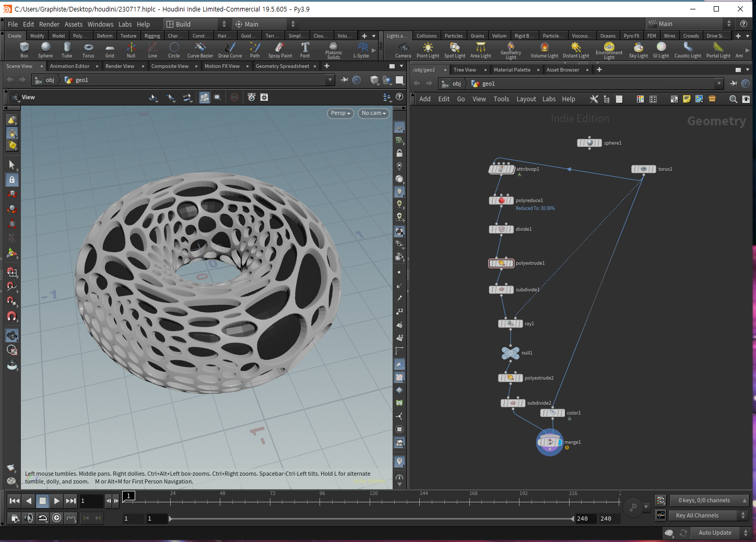Viewport: 756px width, 542px height.
Task: Create a Point Light
Action: pos(428,50)
